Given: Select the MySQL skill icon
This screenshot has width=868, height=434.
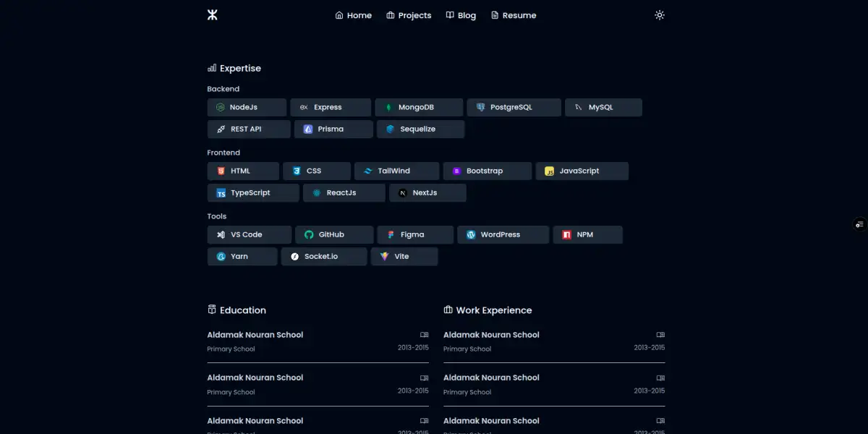Looking at the screenshot, I should coord(579,108).
